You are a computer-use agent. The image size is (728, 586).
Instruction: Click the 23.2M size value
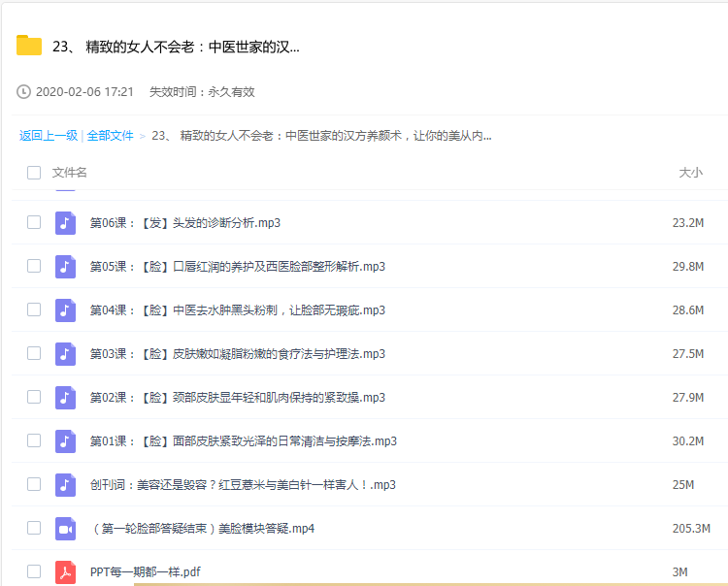[688, 223]
